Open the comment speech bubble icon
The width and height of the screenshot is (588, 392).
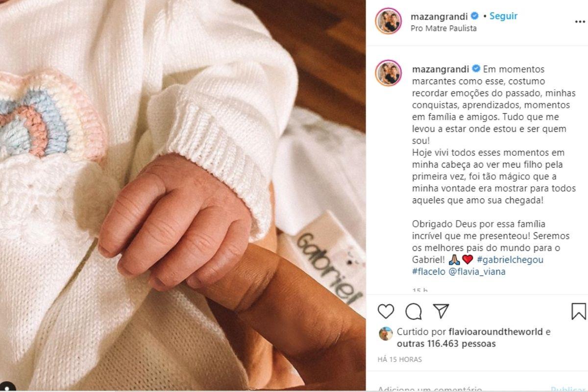[x=414, y=311]
